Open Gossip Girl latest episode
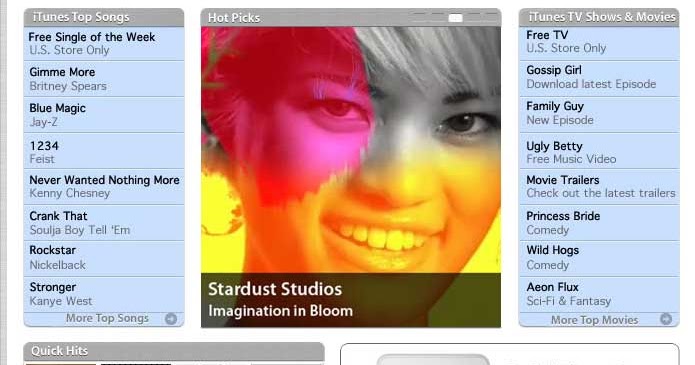This screenshot has height=365, width=695. 599,79
